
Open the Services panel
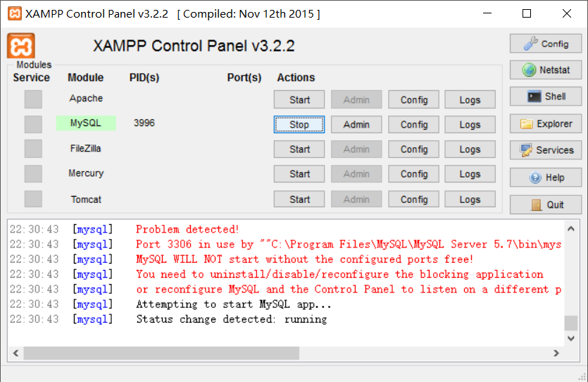click(546, 150)
